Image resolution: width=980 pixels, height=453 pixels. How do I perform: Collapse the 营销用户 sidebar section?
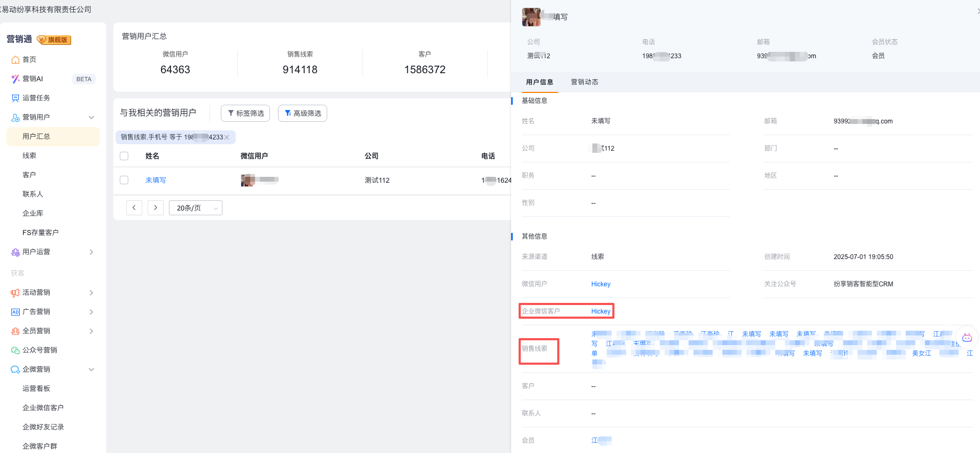[91, 118]
